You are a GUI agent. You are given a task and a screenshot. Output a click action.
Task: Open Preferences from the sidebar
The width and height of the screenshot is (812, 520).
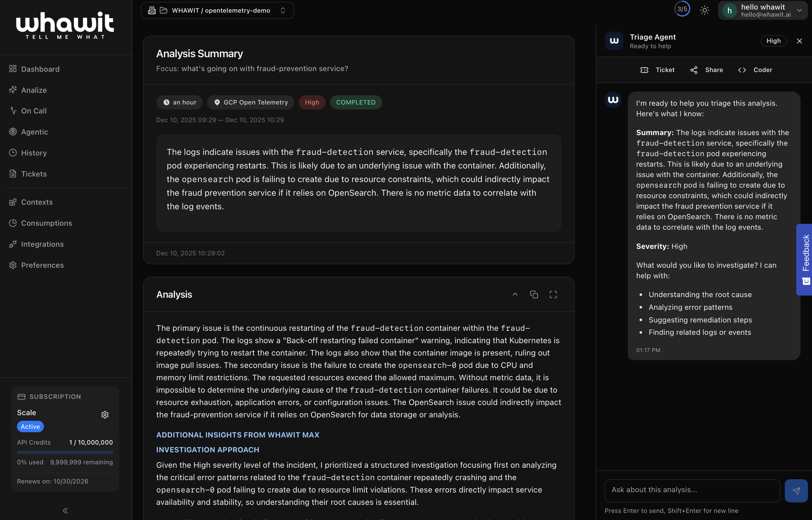[42, 265]
